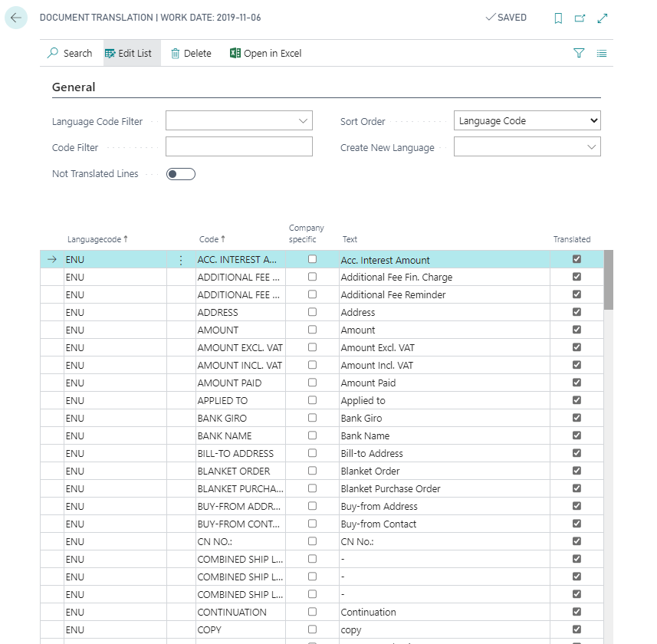This screenshot has width=657, height=644.
Task: Click into the Code Filter field
Action: point(239,146)
